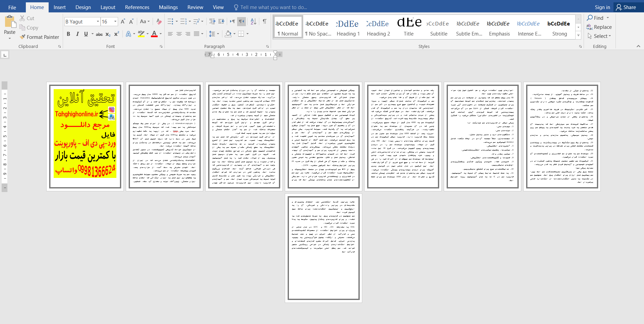Expand the Styles gallery more arrow
Screen dimensions: 644x324
[578, 35]
